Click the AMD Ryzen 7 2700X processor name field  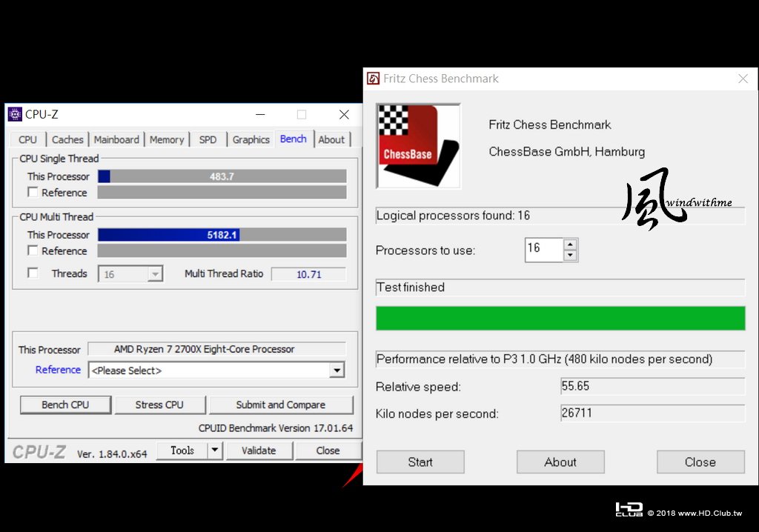(x=217, y=349)
